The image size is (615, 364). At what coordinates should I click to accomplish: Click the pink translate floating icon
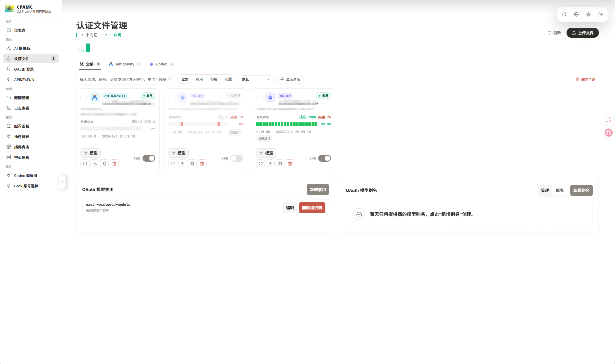click(609, 133)
